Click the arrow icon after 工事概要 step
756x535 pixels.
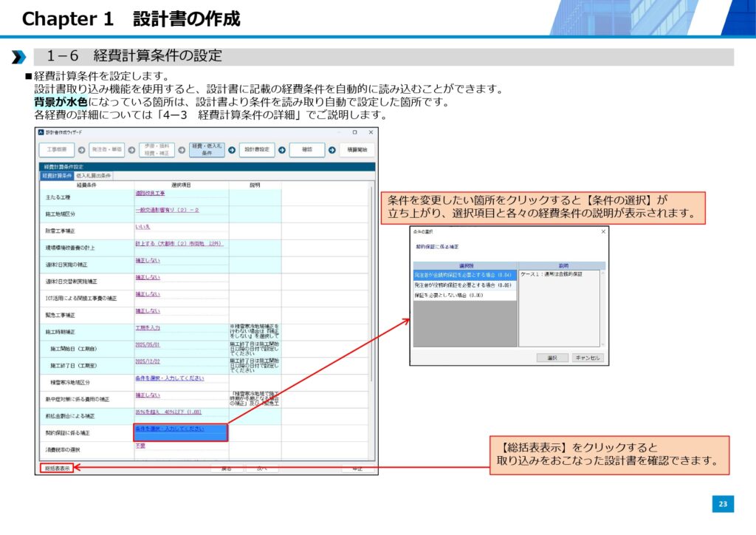click(81, 149)
